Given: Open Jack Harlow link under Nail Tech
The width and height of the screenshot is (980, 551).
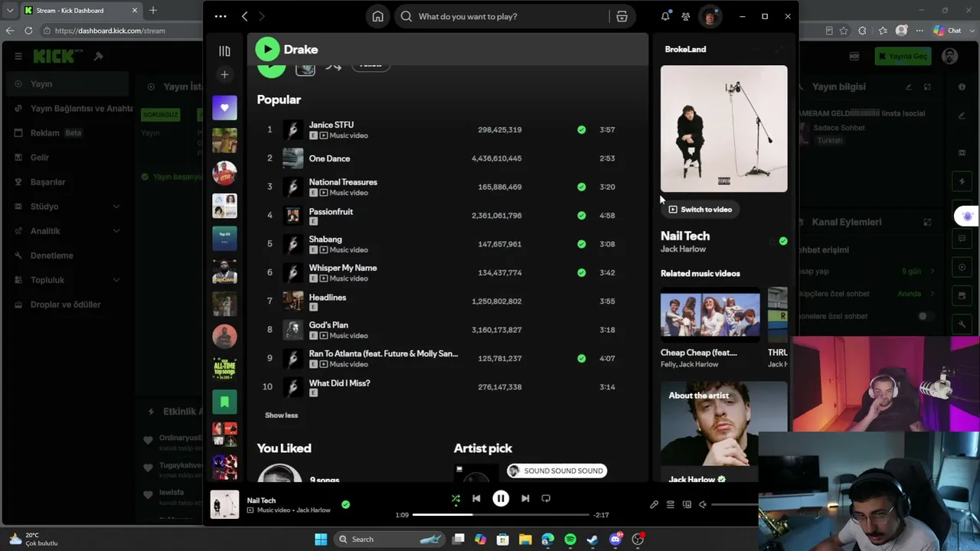Looking at the screenshot, I should point(683,249).
